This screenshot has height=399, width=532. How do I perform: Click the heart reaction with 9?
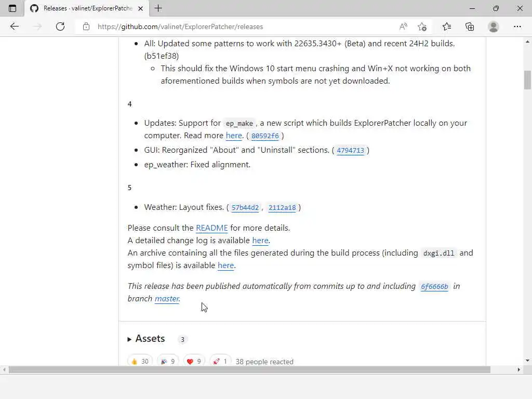pos(194,362)
